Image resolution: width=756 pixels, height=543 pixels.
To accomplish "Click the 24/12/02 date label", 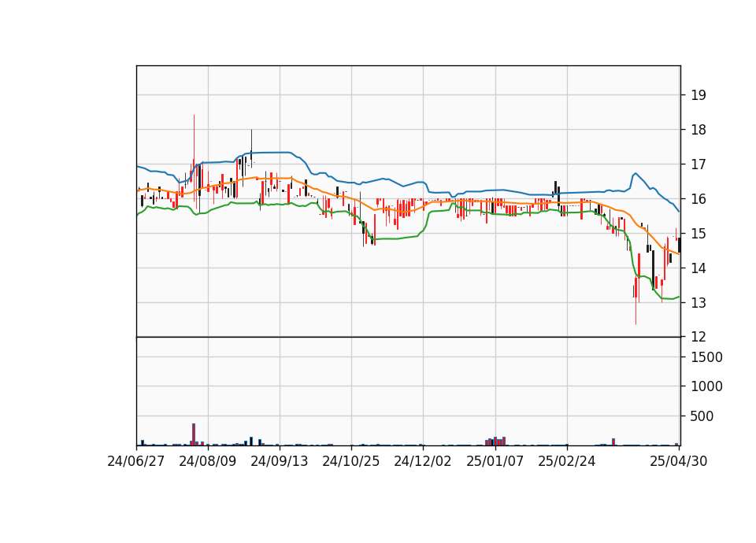I will coord(423,461).
